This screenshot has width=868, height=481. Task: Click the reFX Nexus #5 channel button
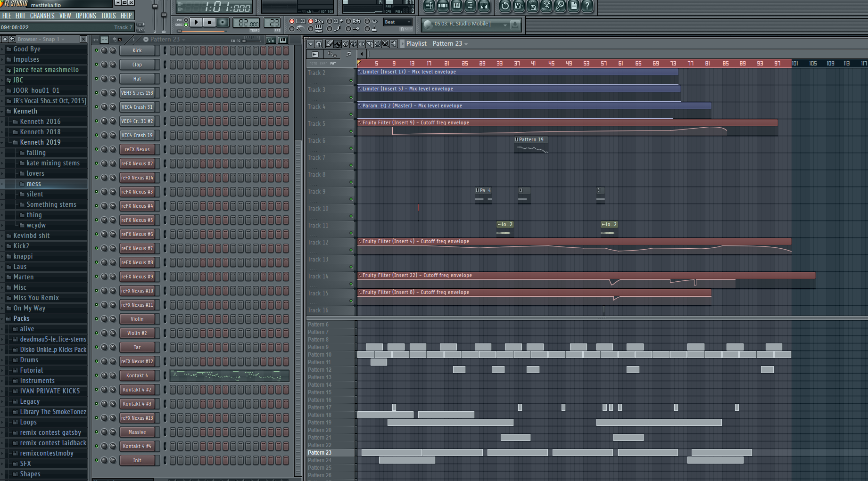point(137,220)
